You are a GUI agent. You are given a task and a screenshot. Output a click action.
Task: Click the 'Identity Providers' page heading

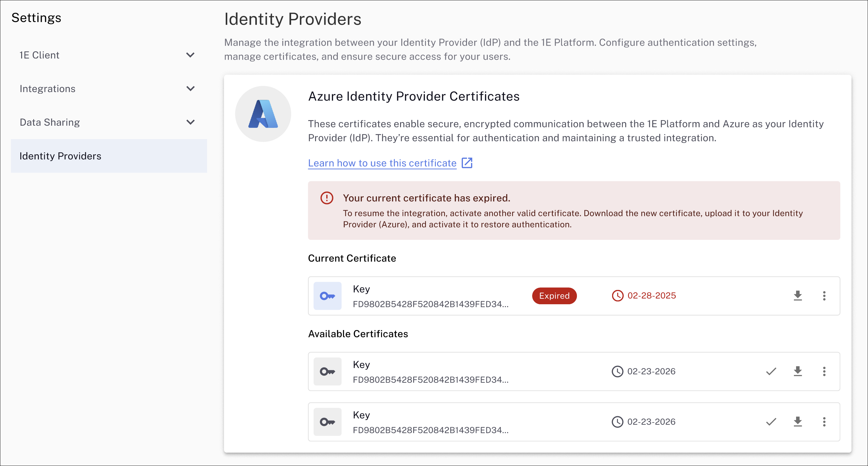click(292, 19)
